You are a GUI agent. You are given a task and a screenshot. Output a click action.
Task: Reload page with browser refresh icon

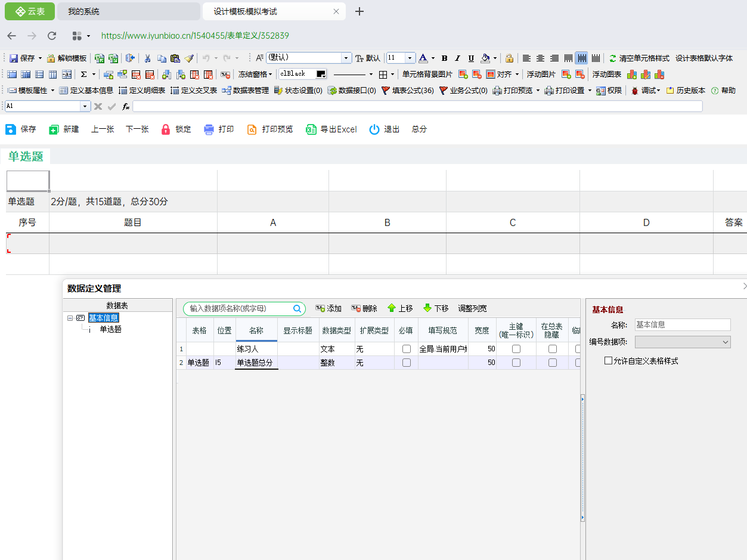[x=52, y=36]
